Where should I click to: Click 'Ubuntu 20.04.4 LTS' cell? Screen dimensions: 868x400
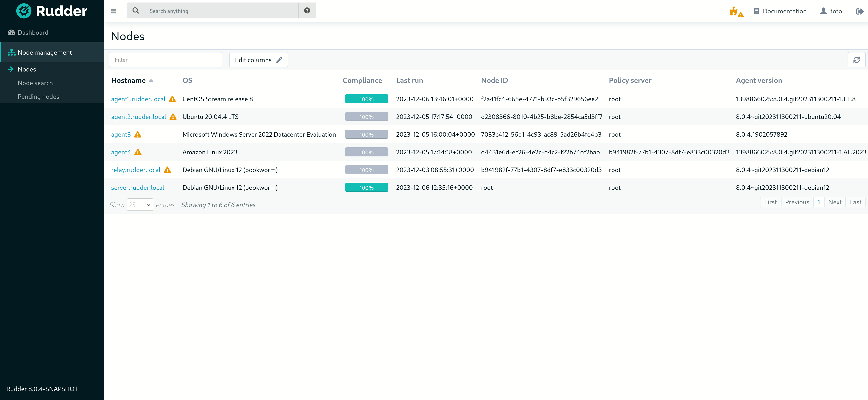pos(211,117)
